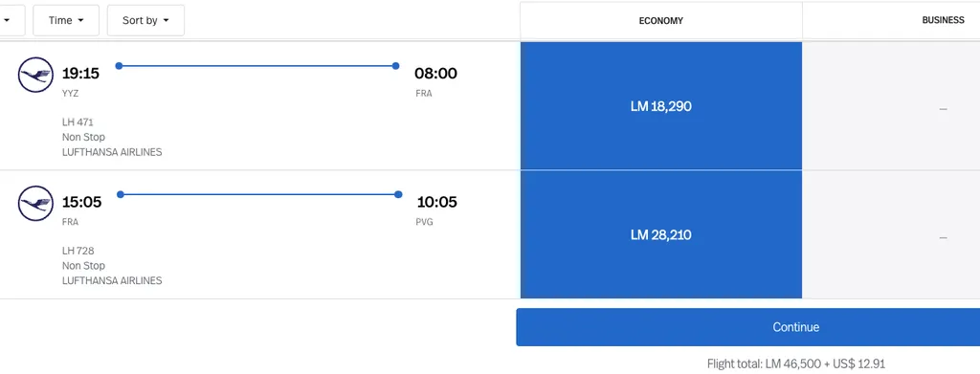
Task: Click the unavailable Business cell for LH 471
Action: coord(891,105)
